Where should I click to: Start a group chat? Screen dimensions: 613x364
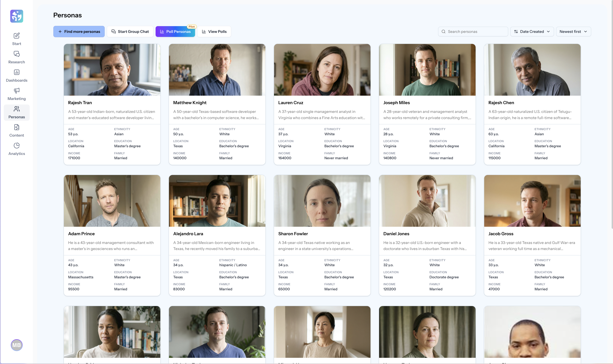click(x=130, y=32)
